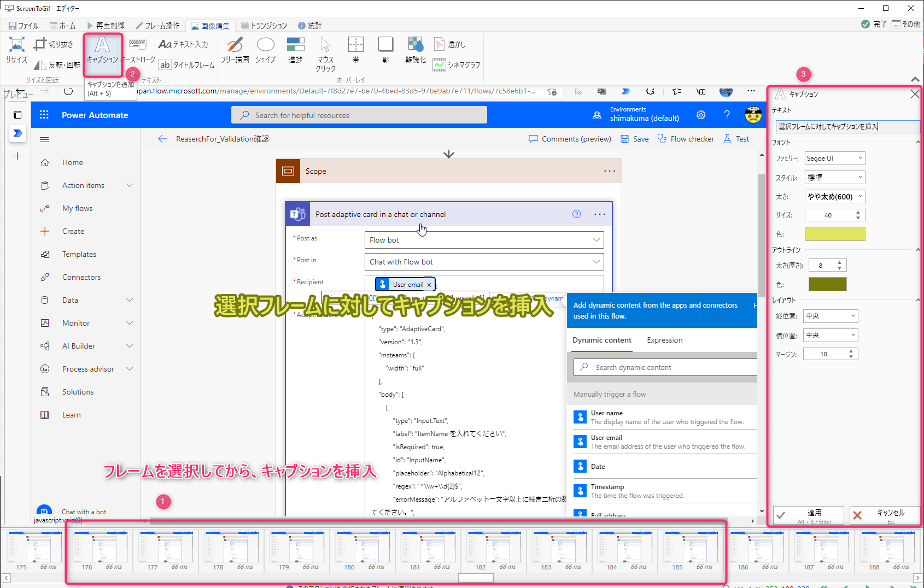Open the font weight (太さ) dropdown

point(835,197)
